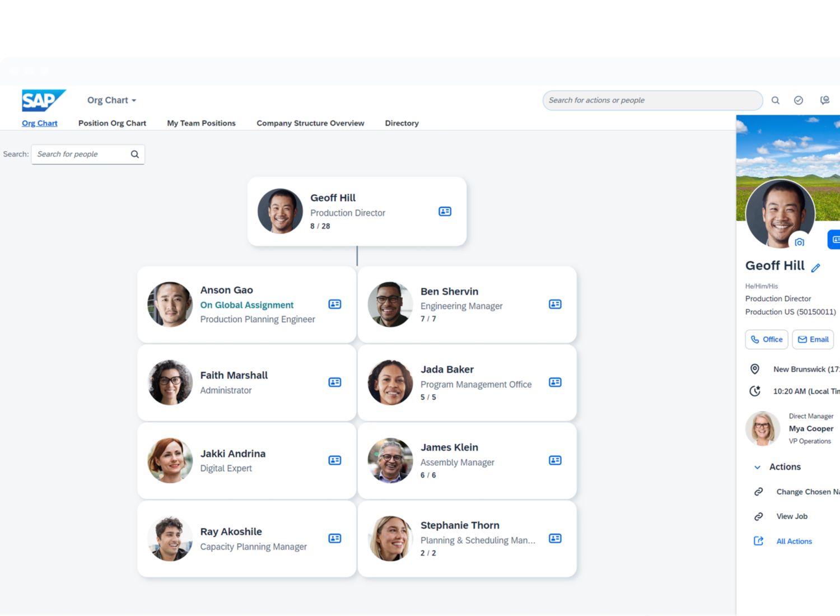
Task: Open the All Actions link
Action: click(x=794, y=541)
